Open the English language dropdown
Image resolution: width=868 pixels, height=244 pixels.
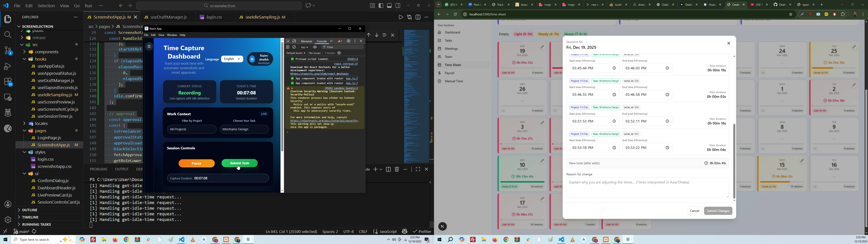click(x=233, y=59)
